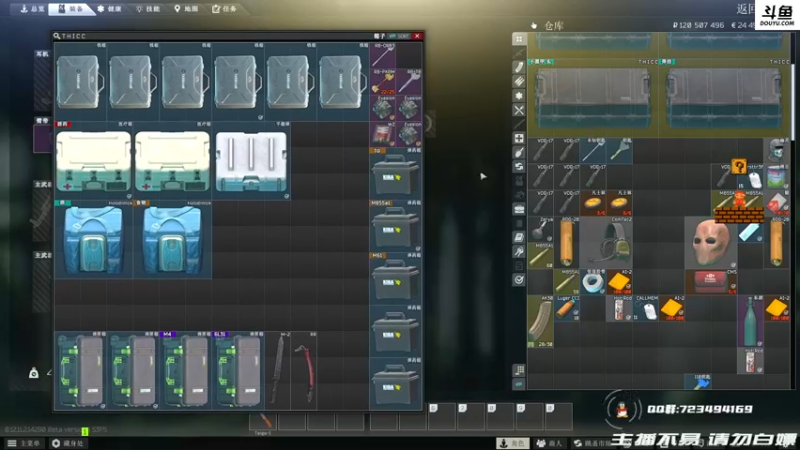The width and height of the screenshot is (800, 450).
Task: Click SORT button in THICC container window
Action: (399, 36)
